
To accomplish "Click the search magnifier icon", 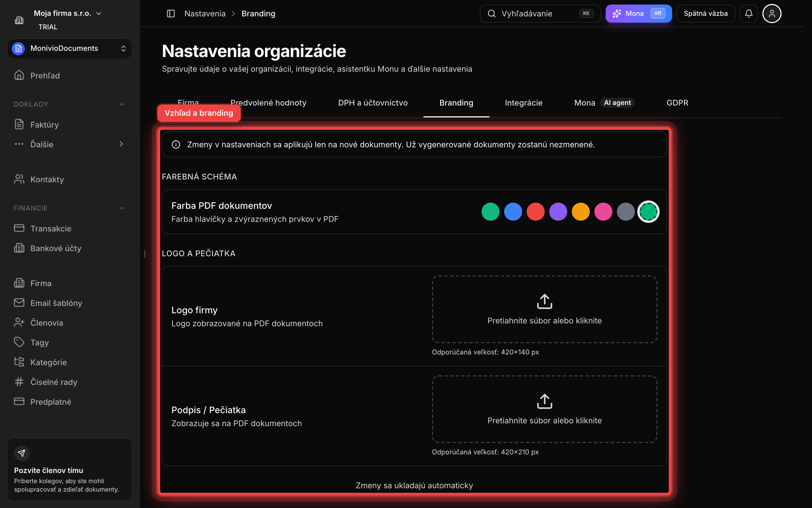I will tap(491, 14).
